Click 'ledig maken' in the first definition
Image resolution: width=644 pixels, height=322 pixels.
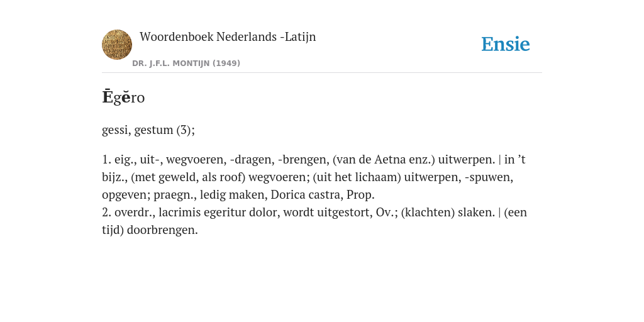(x=232, y=195)
